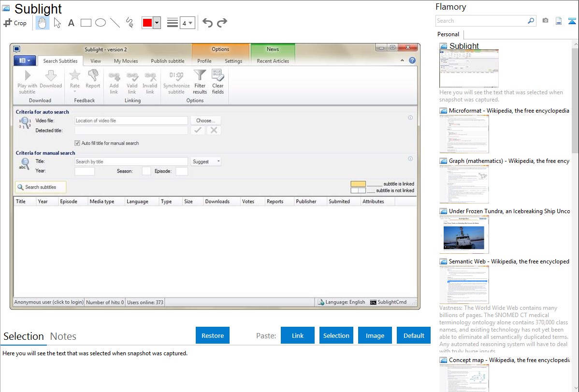Pick the ellipse shape tool
Viewport: 579px width, 392px height.
click(101, 23)
